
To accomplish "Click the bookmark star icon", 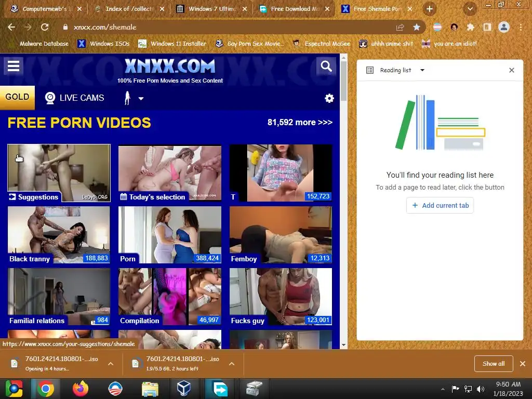I will point(417,28).
